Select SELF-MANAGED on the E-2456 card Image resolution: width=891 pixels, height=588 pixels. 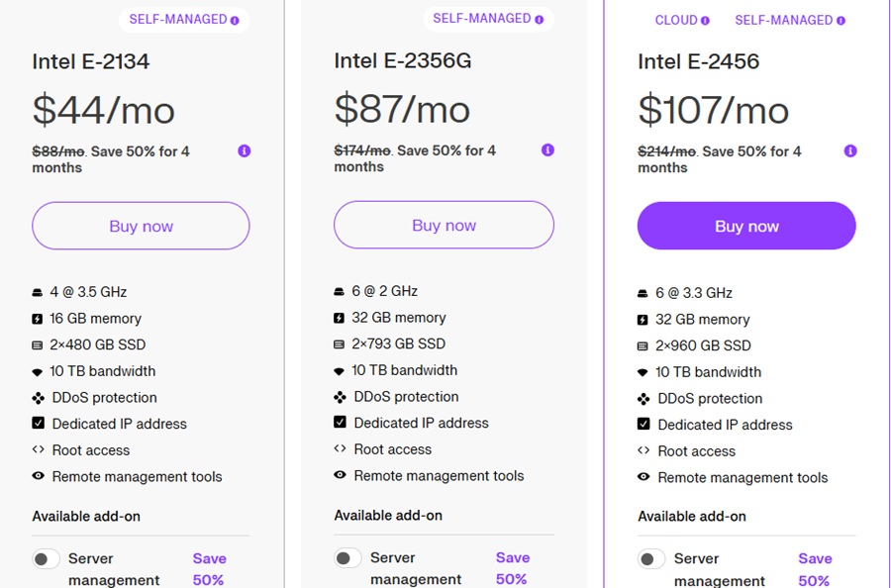pyautogui.click(x=783, y=19)
